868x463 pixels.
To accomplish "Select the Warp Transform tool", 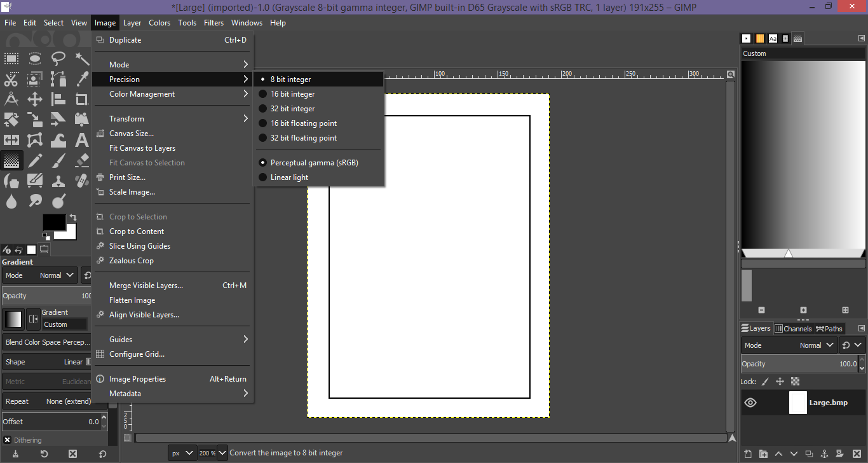I will tap(58, 140).
